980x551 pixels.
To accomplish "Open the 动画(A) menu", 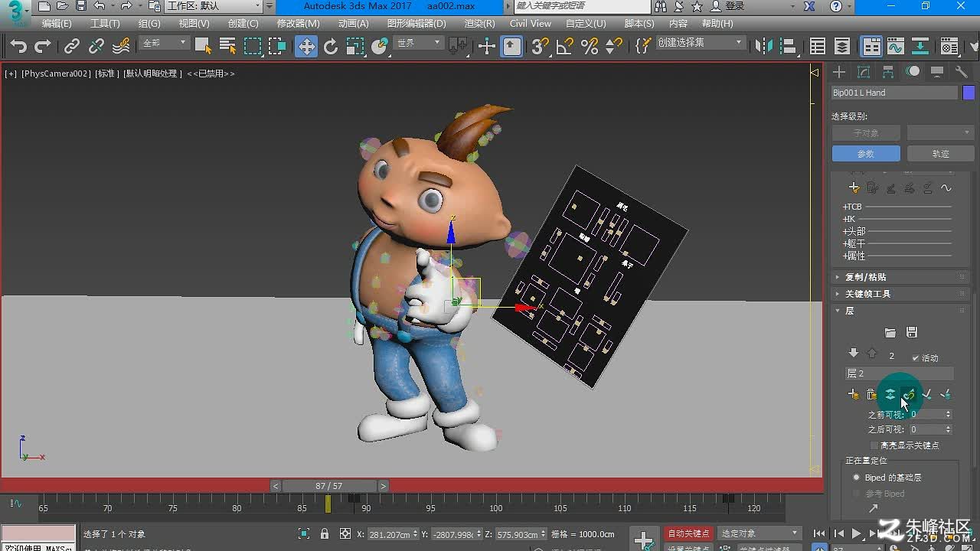I will (353, 24).
